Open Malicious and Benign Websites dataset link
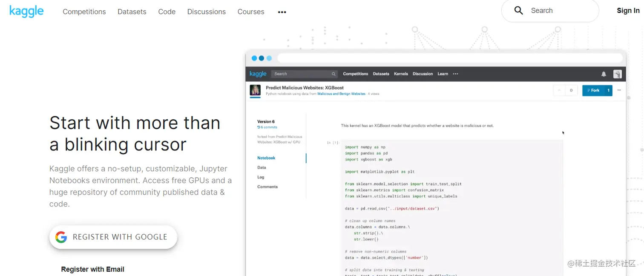Screen dimensions: 644x276 coord(341,94)
